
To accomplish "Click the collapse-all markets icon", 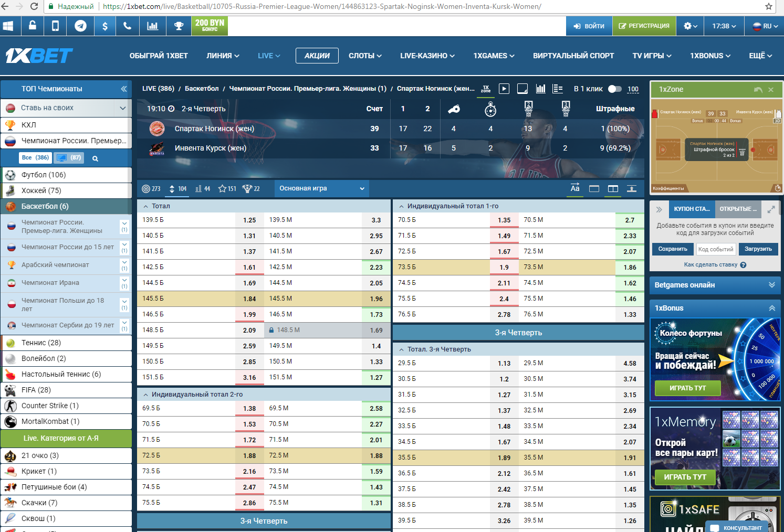I will (632, 189).
